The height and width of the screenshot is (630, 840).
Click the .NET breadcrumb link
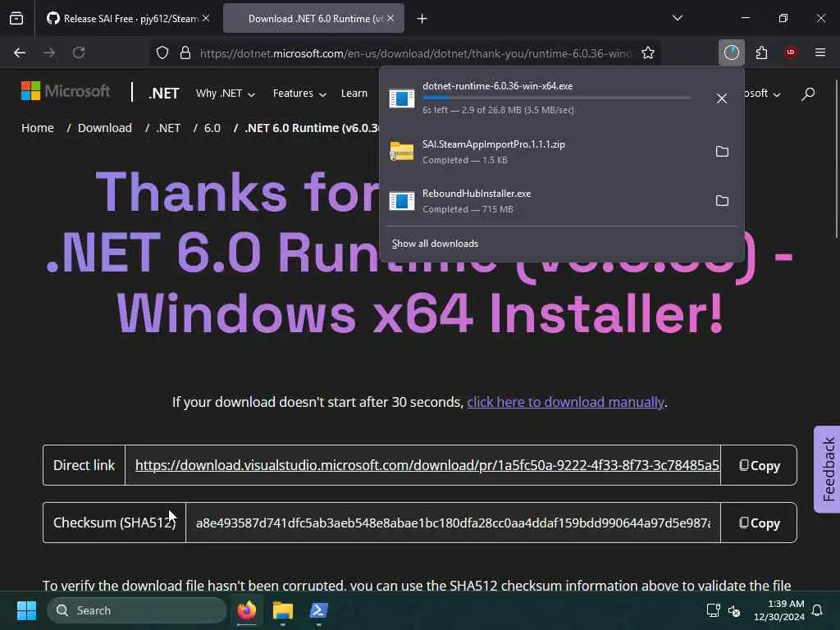(x=168, y=128)
